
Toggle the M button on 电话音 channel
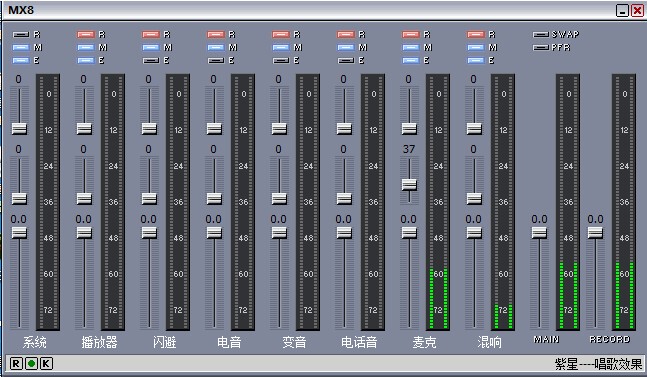click(x=346, y=47)
